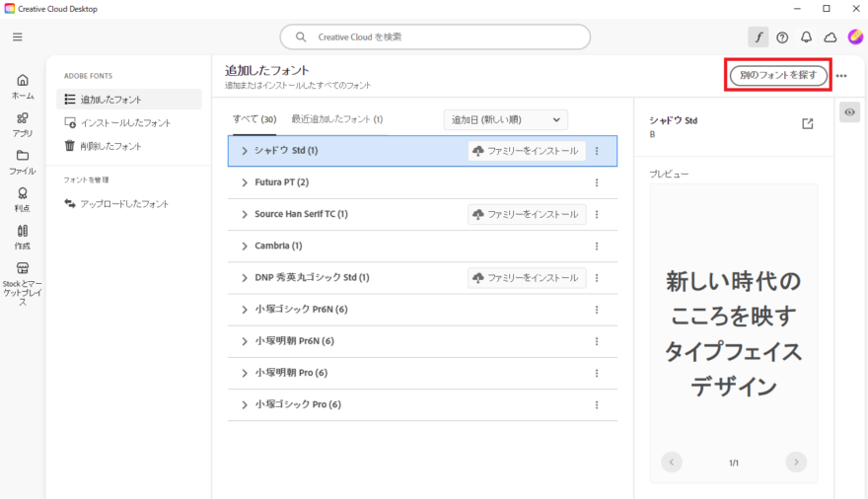Click the font preview sample text
The image size is (868, 499).
734,333
